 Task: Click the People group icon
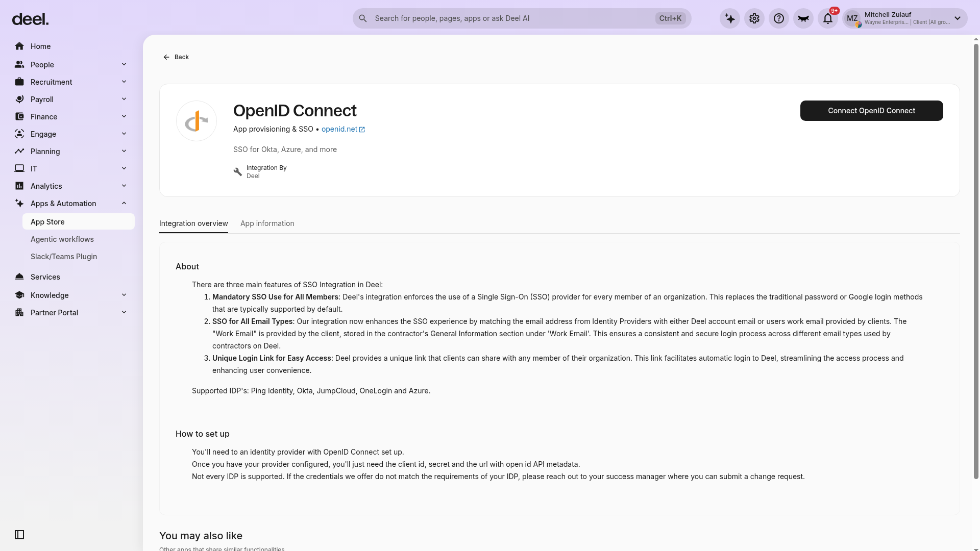[19, 65]
